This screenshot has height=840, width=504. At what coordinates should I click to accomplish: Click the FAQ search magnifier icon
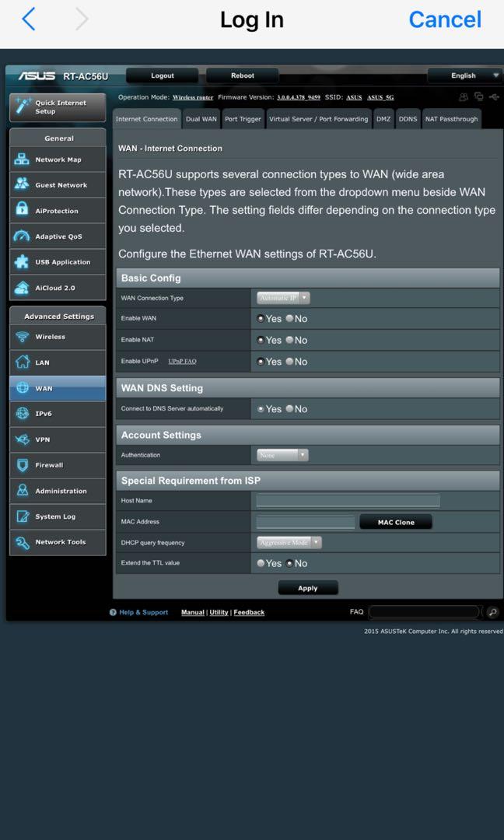coord(492,612)
